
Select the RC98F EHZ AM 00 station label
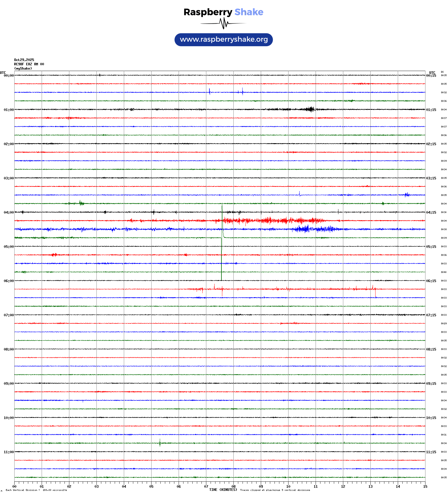(29, 64)
